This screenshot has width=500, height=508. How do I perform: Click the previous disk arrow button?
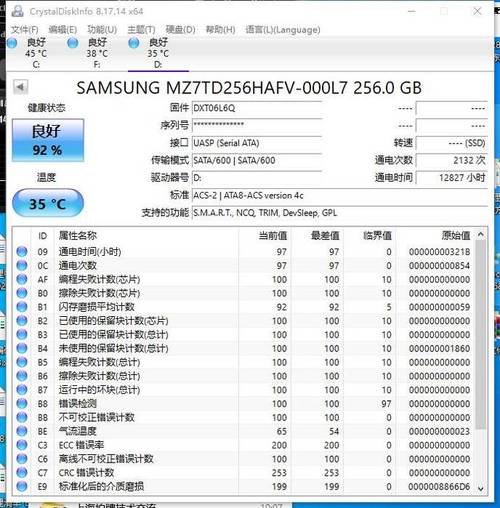21,87
